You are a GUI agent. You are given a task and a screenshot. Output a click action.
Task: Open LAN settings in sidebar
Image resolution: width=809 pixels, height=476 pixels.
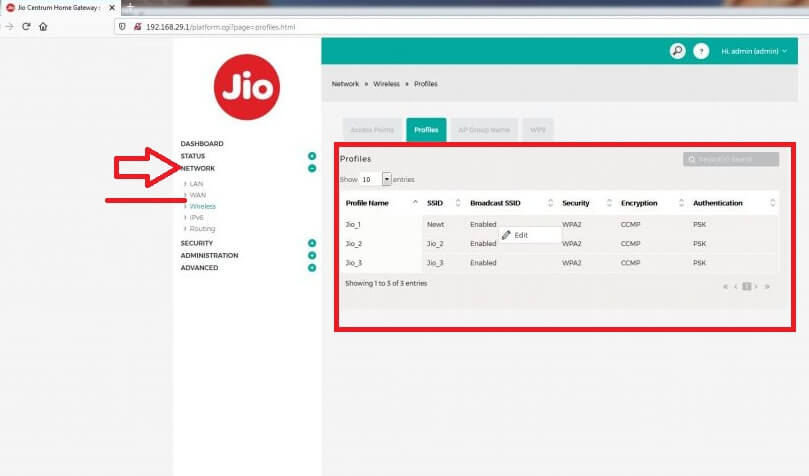click(x=196, y=184)
